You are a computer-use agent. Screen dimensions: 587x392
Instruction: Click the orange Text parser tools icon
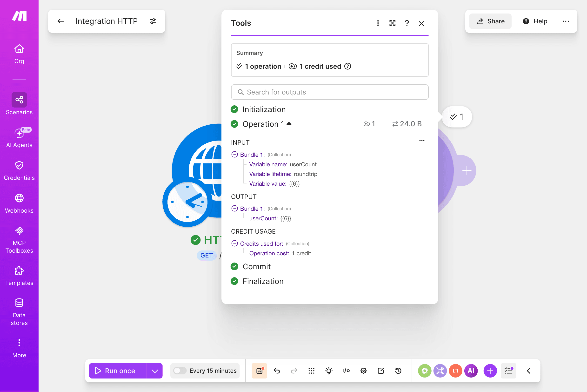(x=456, y=371)
